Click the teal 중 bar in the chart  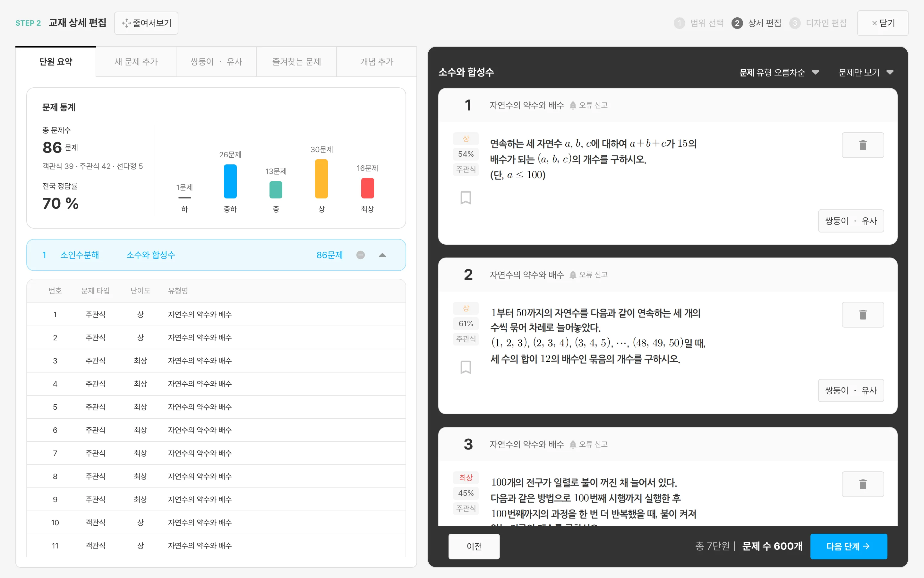coord(276,189)
